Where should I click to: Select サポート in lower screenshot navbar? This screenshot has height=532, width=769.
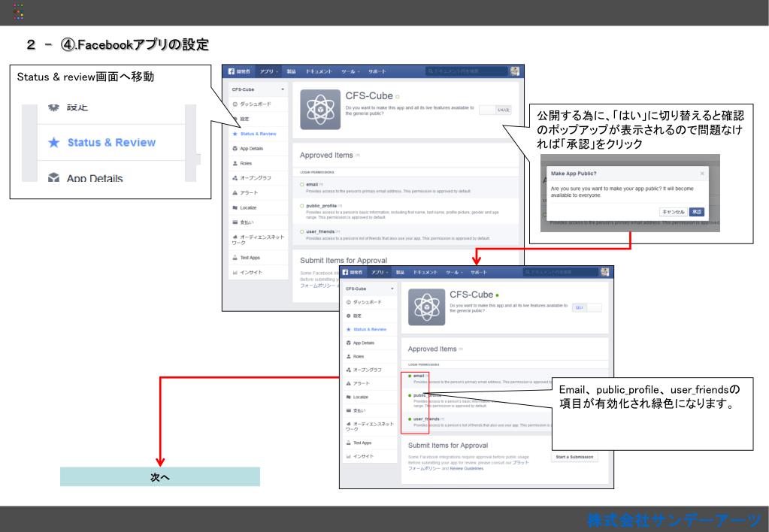[479, 272]
